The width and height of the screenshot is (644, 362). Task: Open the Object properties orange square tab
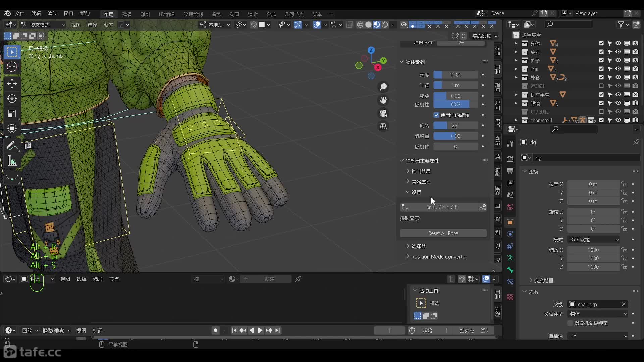[x=510, y=222]
